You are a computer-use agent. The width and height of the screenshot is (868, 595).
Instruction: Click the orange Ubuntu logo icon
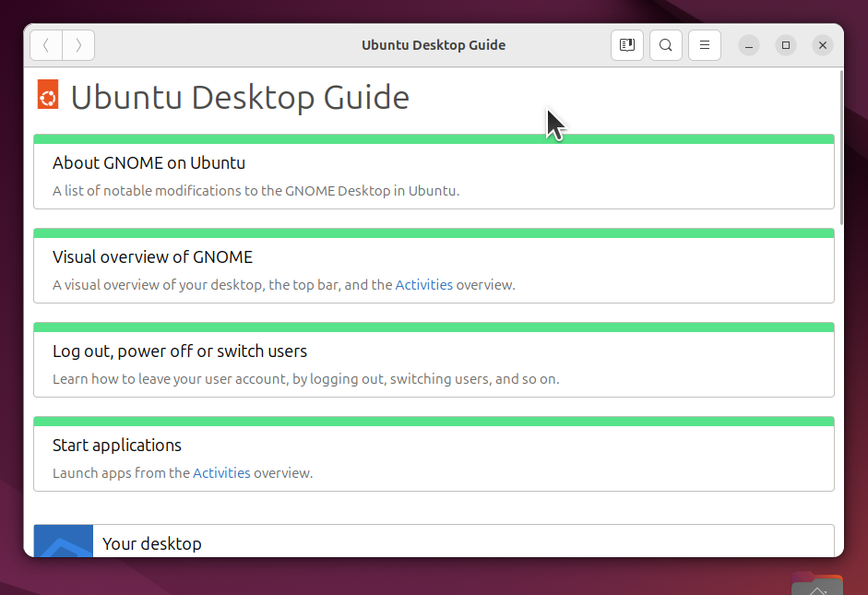[x=48, y=95]
